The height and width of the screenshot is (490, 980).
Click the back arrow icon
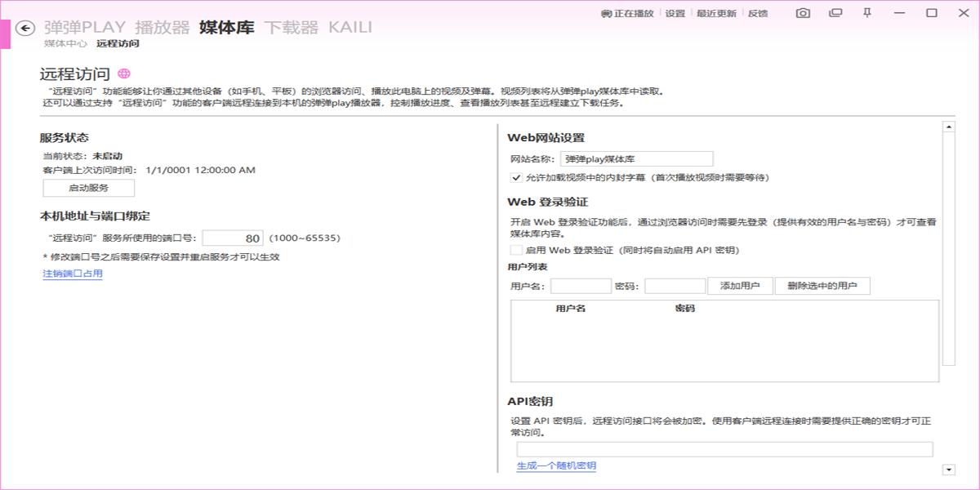[25, 28]
